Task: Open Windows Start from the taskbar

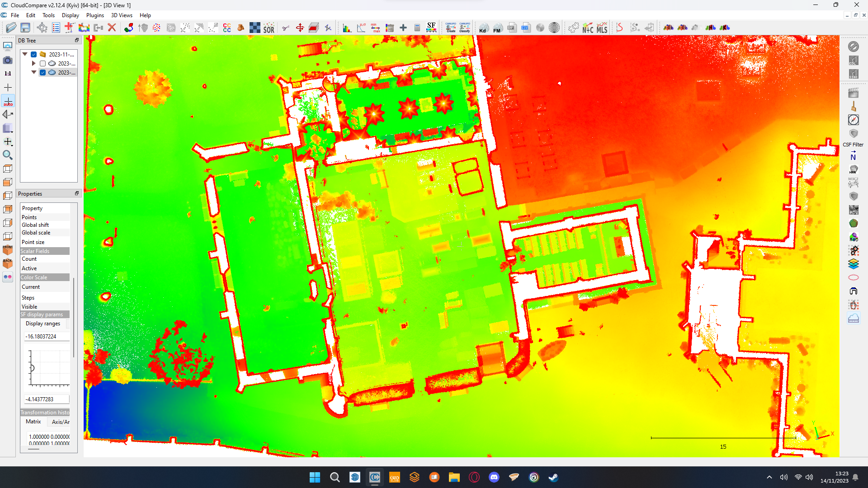Action: (315, 477)
